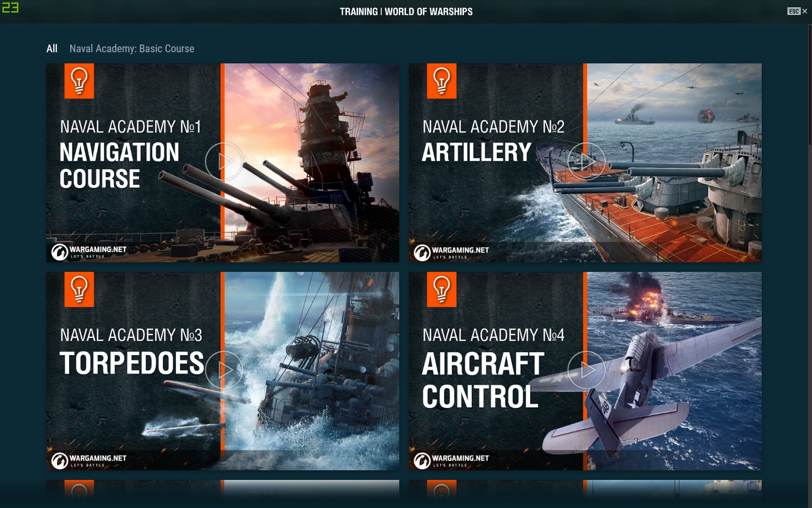The width and height of the screenshot is (812, 508).
Task: Click the Wargaming.net logo on Torpedoes card
Action: (x=89, y=460)
